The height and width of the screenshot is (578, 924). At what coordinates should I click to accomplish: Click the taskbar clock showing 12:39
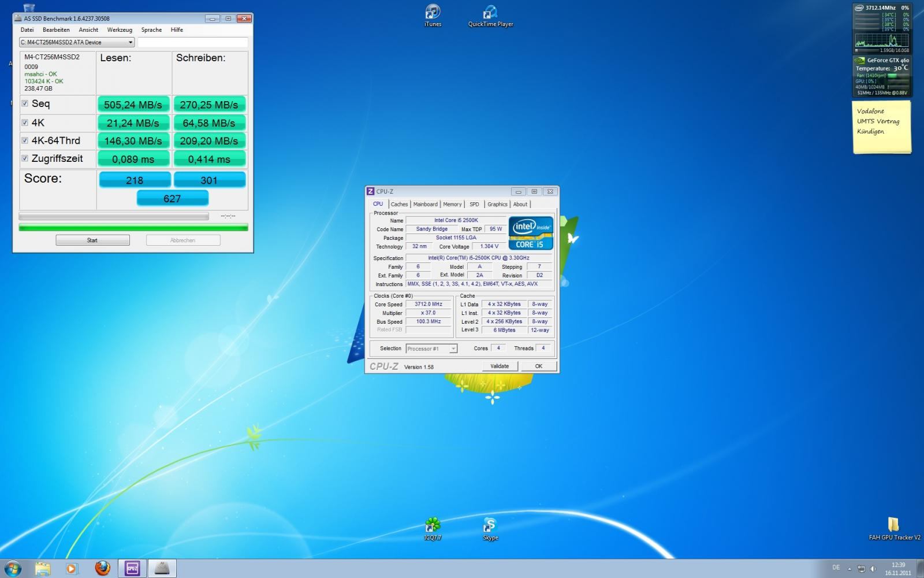point(898,569)
